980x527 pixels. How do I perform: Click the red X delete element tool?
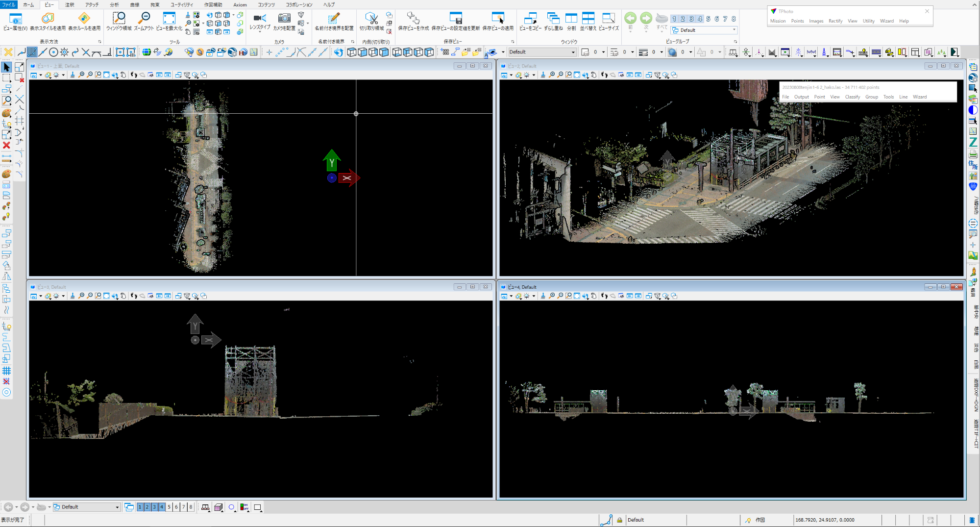click(x=6, y=146)
